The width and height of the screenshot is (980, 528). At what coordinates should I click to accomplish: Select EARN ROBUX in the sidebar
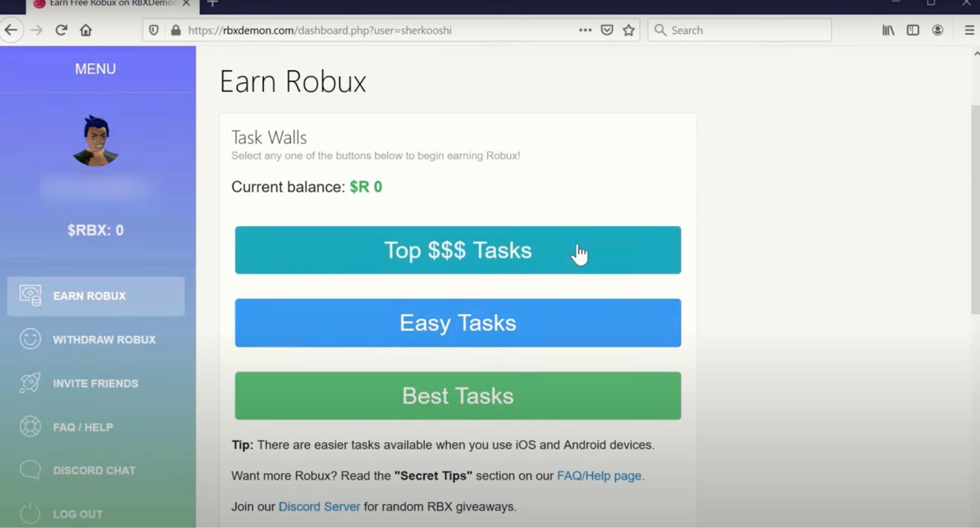point(96,296)
